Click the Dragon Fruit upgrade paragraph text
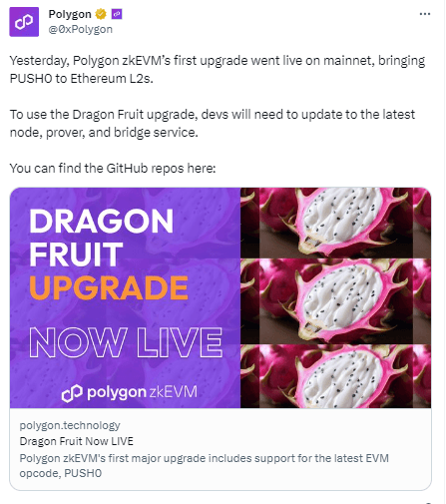 pos(213,124)
